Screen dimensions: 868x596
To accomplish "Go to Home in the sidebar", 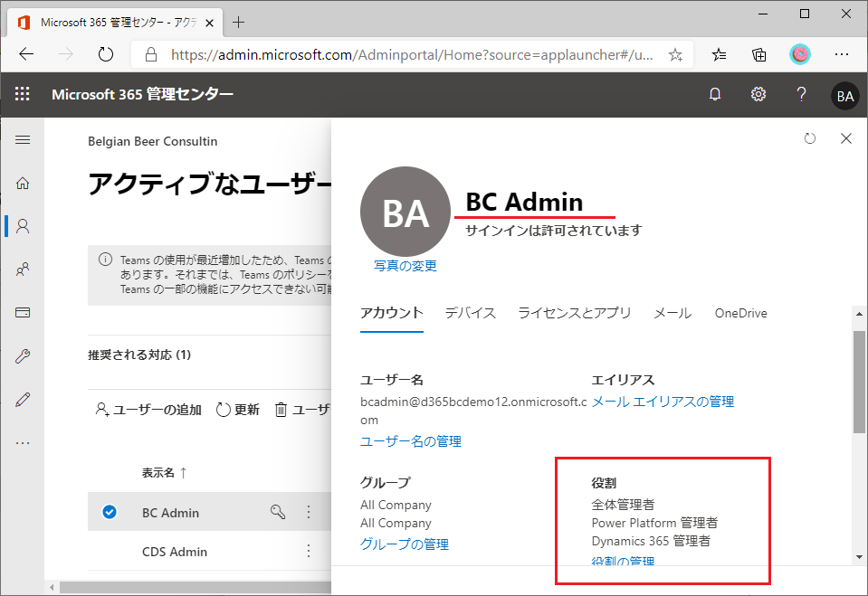I will click(23, 184).
